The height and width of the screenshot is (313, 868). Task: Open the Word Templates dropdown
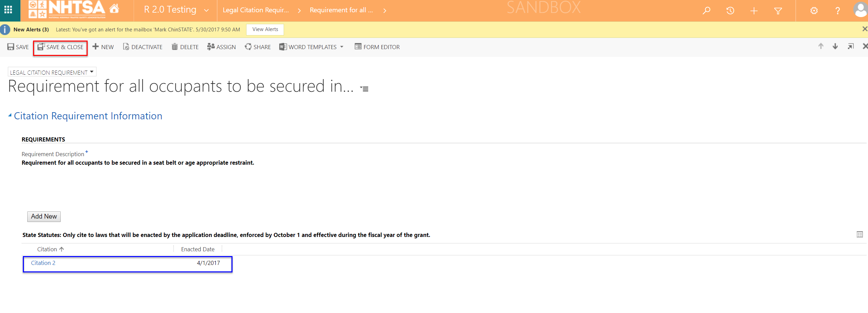click(x=342, y=47)
